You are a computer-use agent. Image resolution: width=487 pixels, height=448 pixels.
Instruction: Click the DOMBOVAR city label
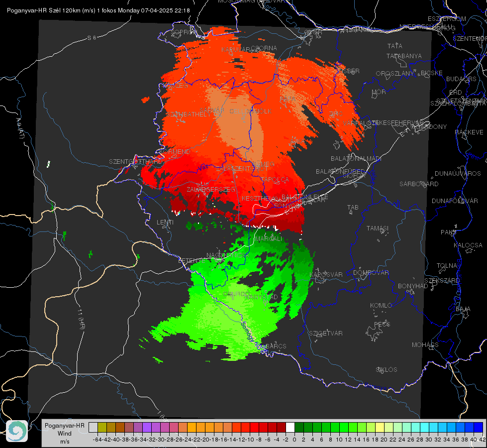click(x=371, y=273)
